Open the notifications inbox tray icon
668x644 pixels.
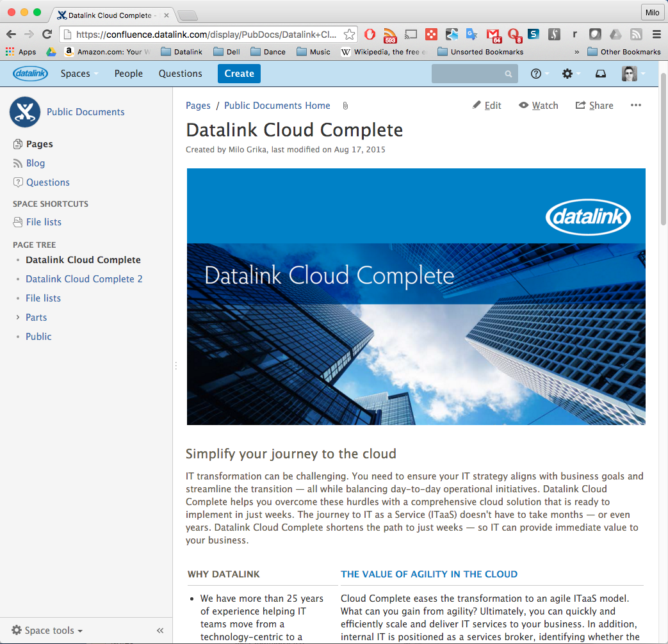coord(601,74)
